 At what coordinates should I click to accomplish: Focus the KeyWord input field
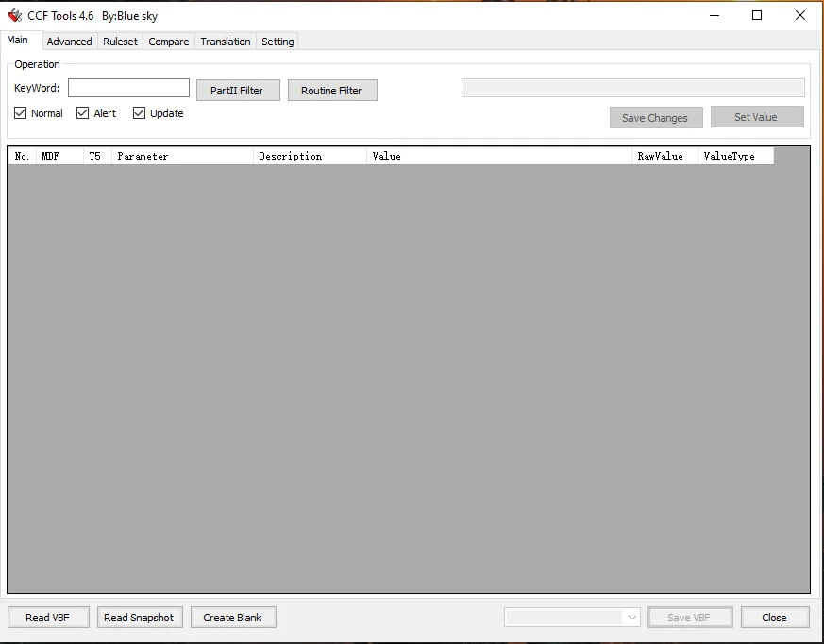click(128, 88)
